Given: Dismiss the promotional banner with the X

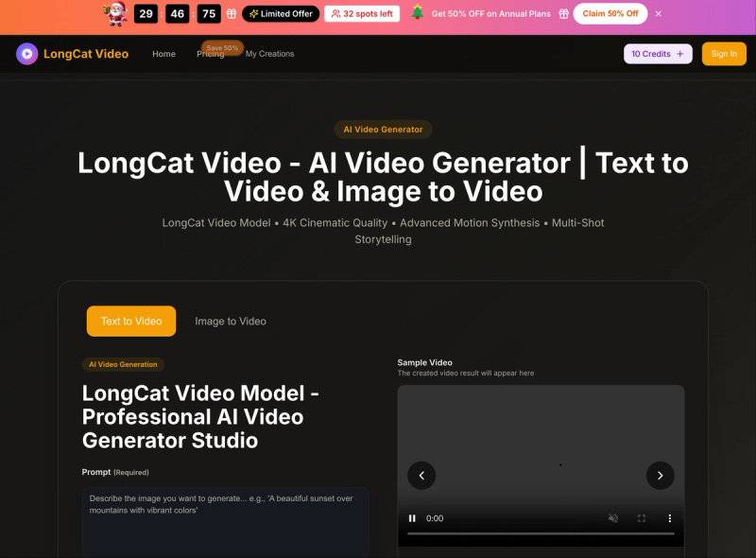Looking at the screenshot, I should [x=659, y=13].
